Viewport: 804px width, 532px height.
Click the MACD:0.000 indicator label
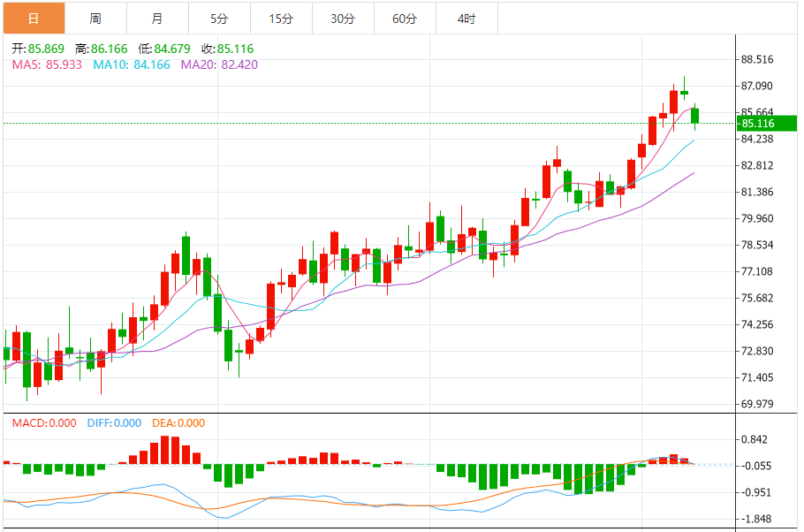coord(44,423)
